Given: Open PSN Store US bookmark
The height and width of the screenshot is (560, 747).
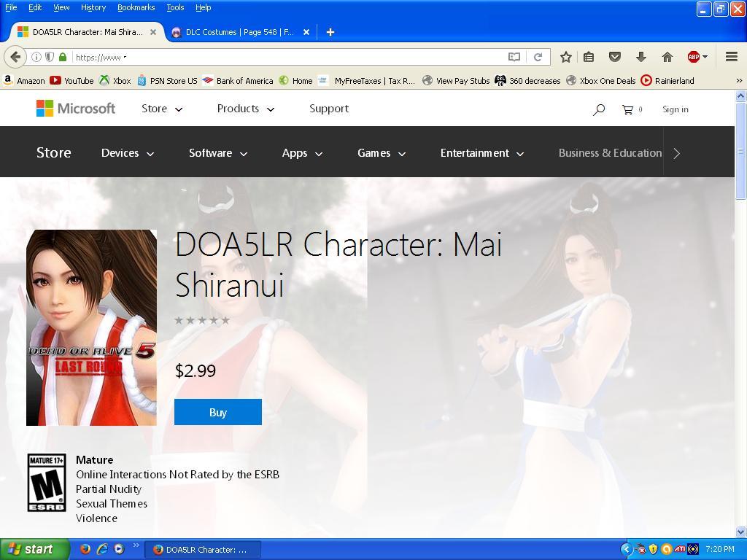Looking at the screenshot, I should (x=167, y=80).
